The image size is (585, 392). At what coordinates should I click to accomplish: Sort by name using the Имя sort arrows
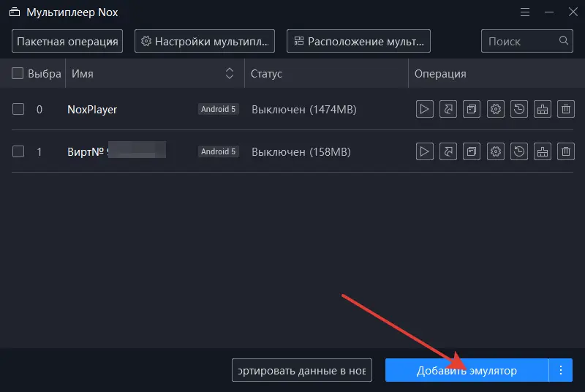[x=230, y=73]
